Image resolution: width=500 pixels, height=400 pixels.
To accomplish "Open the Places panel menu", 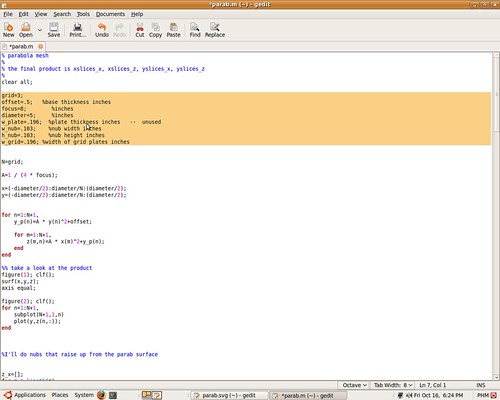I will 60,395.
